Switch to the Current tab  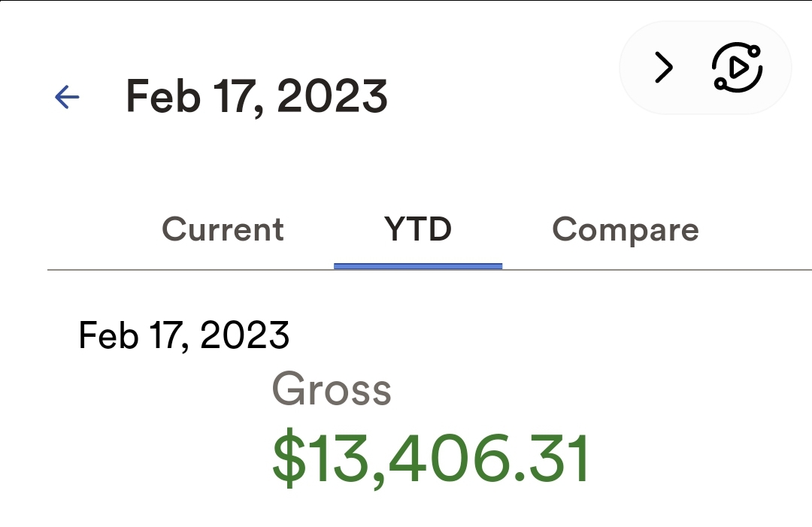tap(223, 229)
